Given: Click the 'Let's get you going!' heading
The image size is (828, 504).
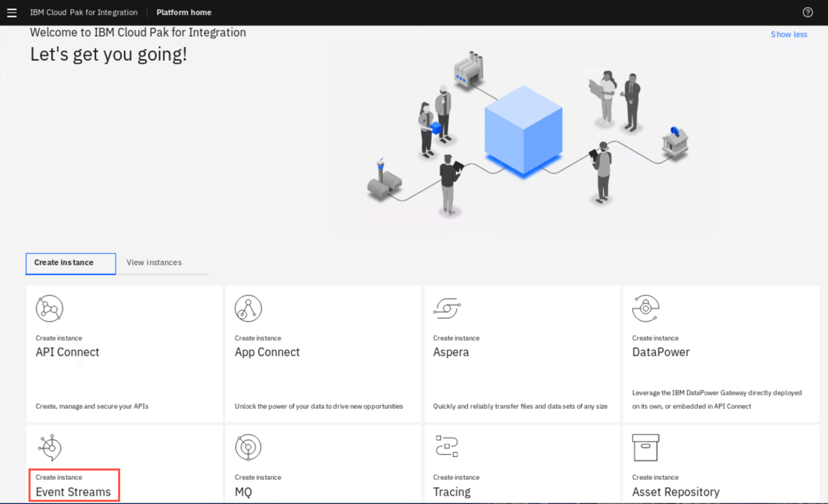Looking at the screenshot, I should pyautogui.click(x=108, y=54).
